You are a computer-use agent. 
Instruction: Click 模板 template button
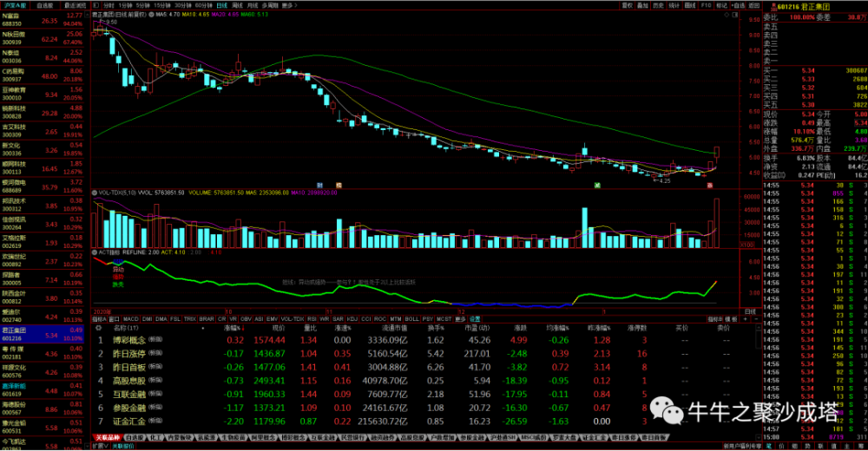731,319
